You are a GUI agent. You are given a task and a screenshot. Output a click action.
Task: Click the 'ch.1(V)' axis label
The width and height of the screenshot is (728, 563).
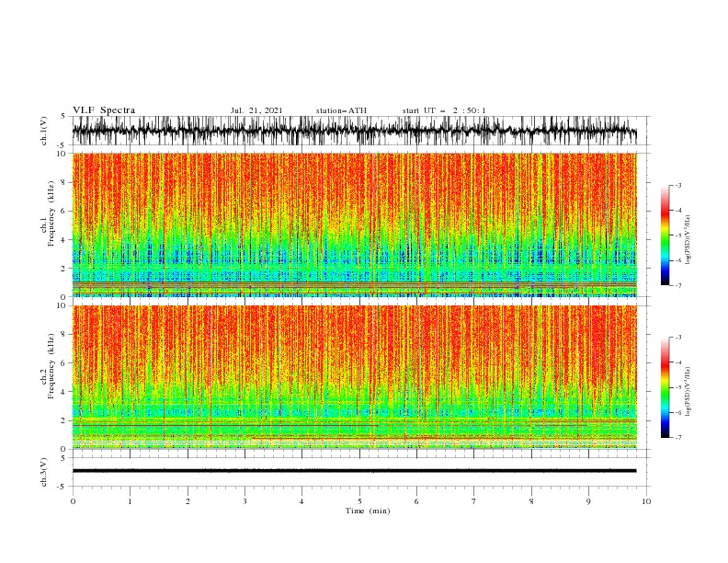[44, 131]
